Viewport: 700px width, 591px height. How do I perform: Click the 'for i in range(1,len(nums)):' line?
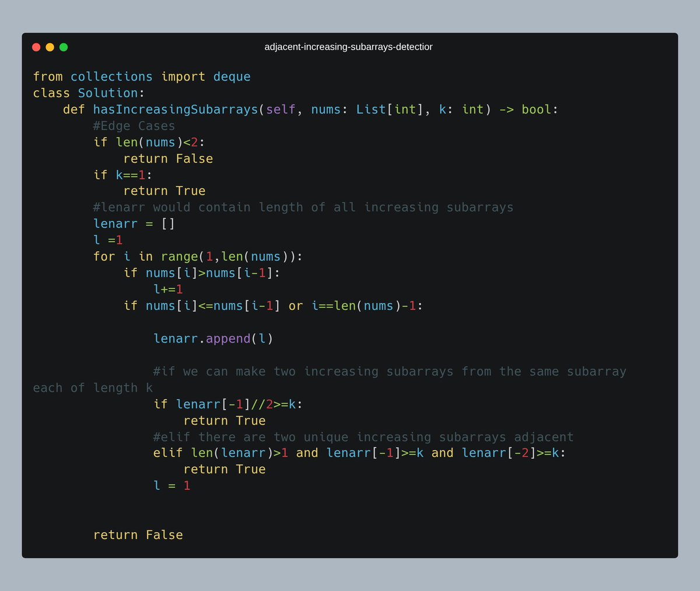click(x=198, y=256)
